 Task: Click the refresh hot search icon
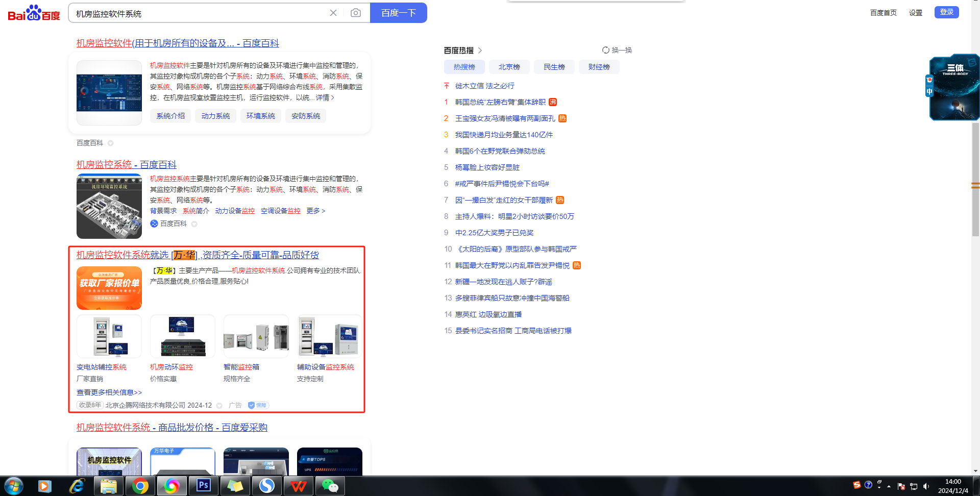tap(606, 50)
